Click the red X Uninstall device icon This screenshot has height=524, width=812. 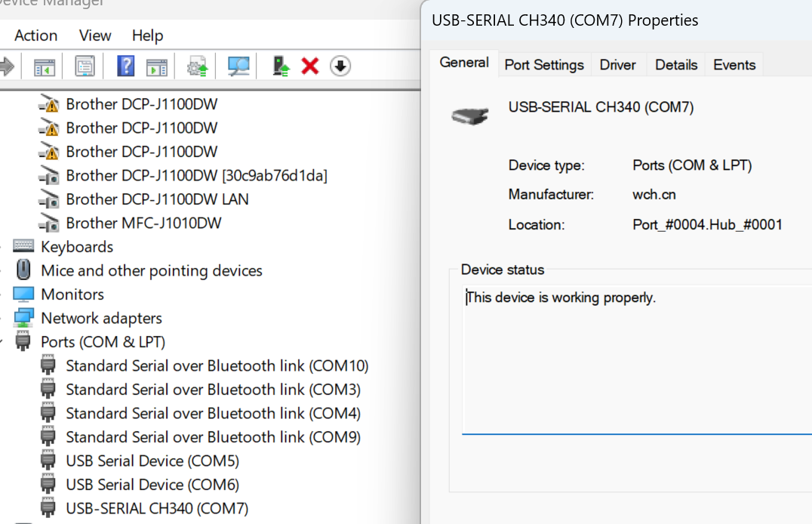click(309, 66)
